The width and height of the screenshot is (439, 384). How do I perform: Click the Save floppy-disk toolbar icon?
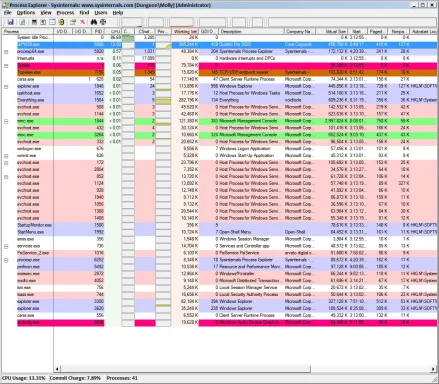(11, 22)
